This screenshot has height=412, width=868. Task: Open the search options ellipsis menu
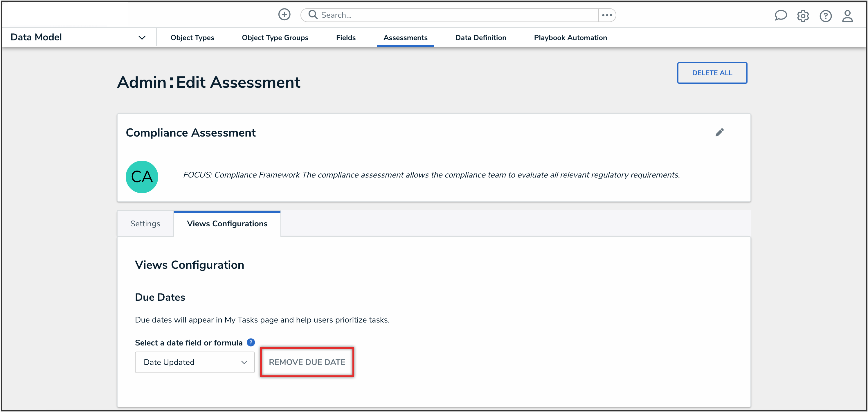click(x=607, y=15)
